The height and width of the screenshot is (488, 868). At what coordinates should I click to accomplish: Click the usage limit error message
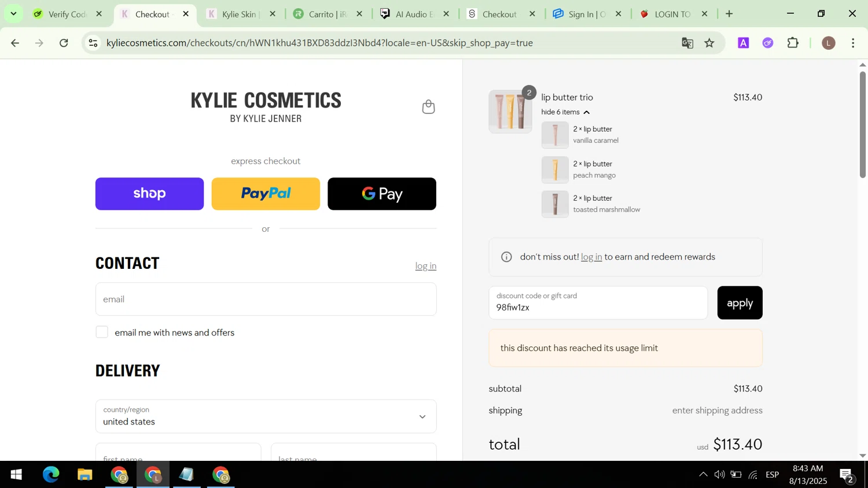(x=626, y=348)
